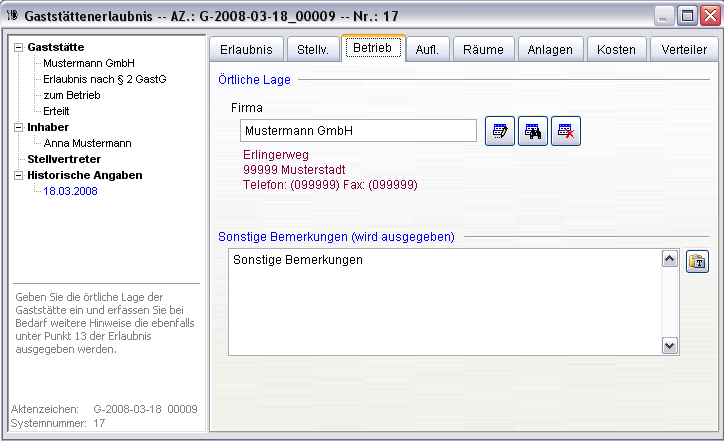Screen dimensions: 724x441
Task: Click the remarks scrollbar down arrow
Action: click(x=670, y=345)
